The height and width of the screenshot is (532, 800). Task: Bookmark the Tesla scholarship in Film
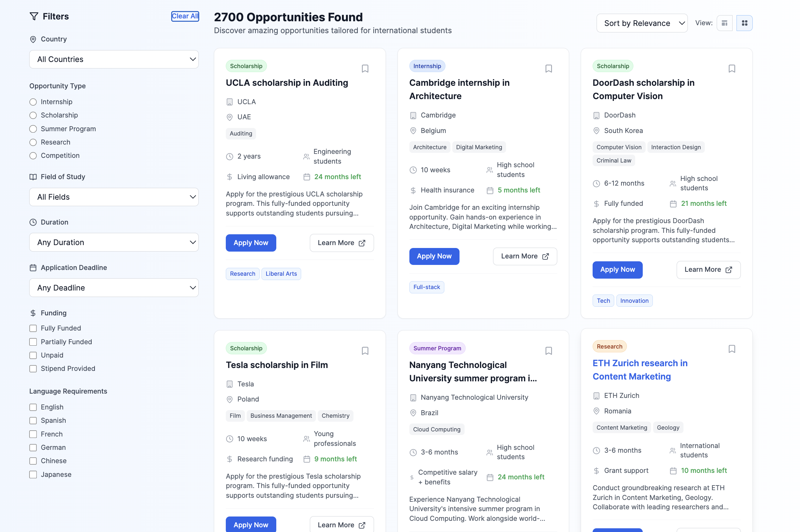pos(365,351)
